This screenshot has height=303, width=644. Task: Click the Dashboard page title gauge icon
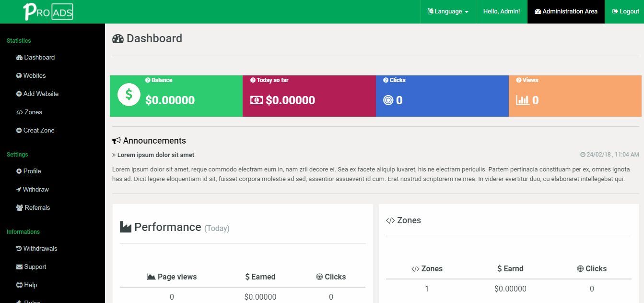pos(118,39)
